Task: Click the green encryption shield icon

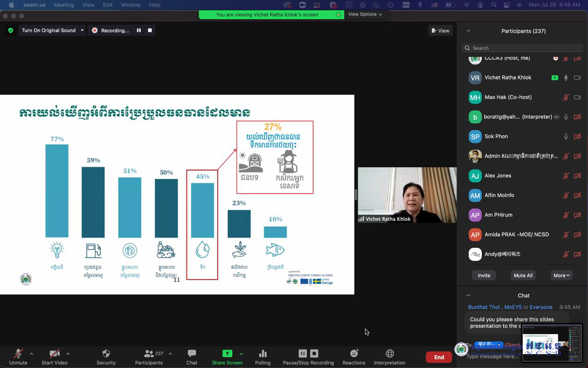Action: 11,30
